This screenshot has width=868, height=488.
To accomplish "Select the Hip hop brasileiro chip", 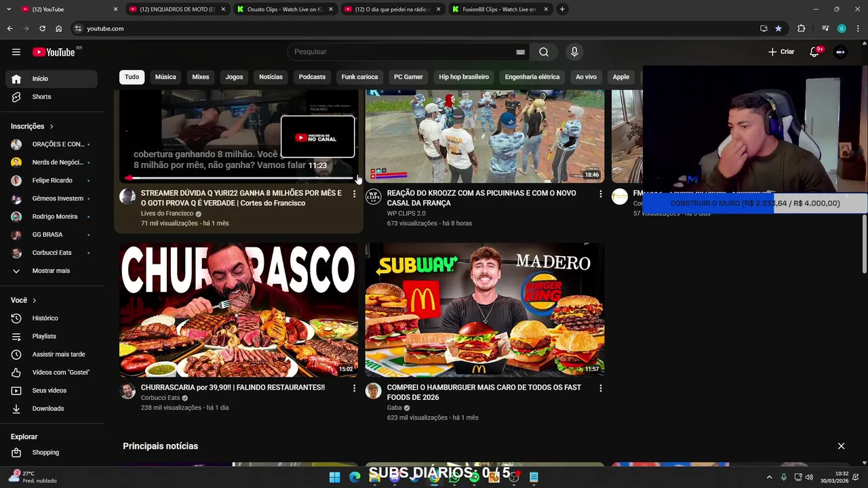I will pos(464,77).
